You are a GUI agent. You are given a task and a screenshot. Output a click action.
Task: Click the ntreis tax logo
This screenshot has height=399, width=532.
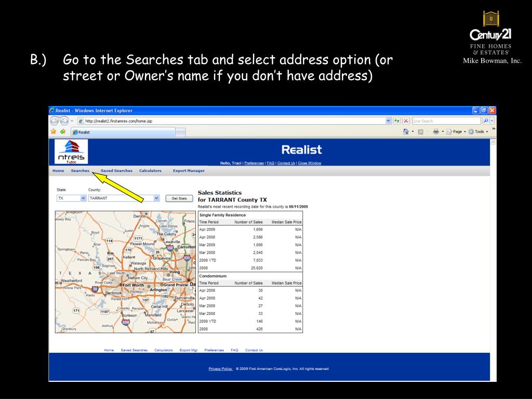point(71,152)
